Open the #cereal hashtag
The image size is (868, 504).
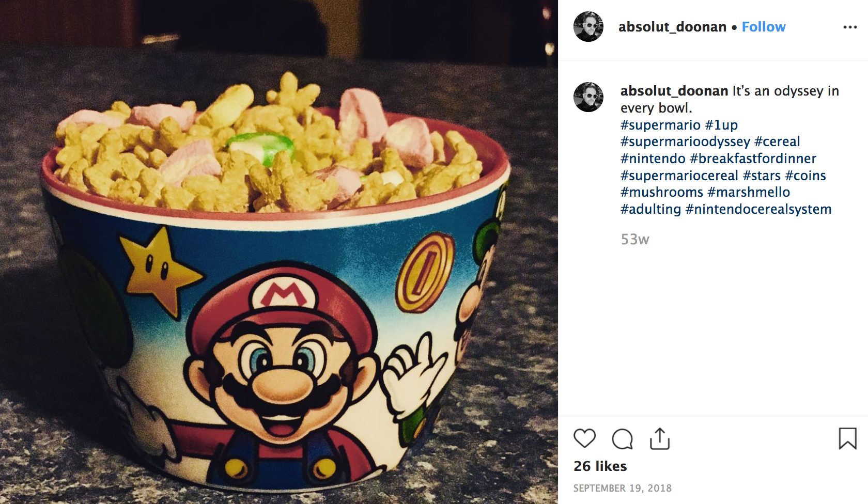[x=777, y=141]
